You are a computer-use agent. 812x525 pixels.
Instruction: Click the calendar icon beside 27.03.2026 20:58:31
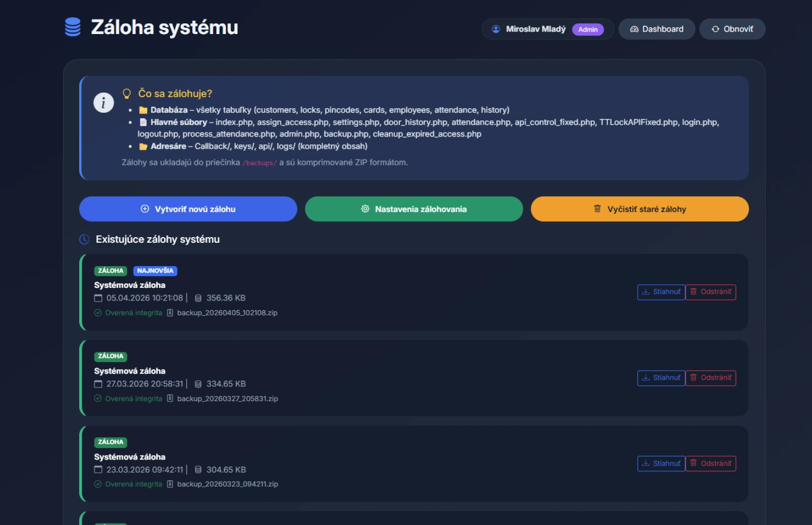coord(98,384)
